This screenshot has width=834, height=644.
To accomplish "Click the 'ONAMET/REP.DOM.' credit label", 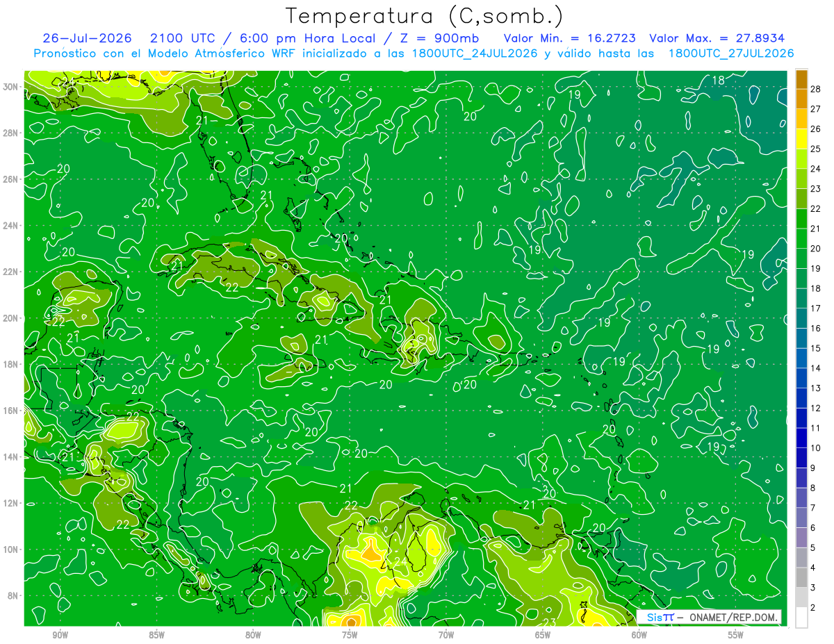I will click(733, 617).
